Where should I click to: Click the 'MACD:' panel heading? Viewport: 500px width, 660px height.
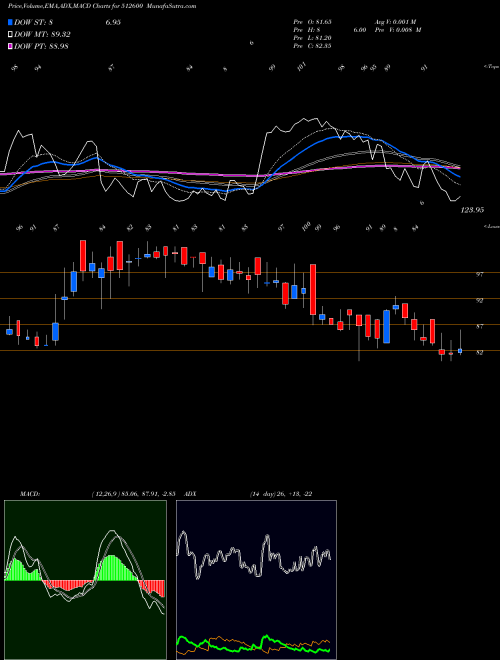(29, 494)
